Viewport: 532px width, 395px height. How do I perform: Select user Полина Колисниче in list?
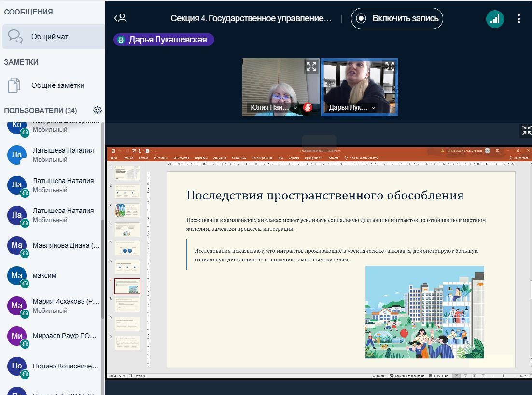[x=54, y=366]
